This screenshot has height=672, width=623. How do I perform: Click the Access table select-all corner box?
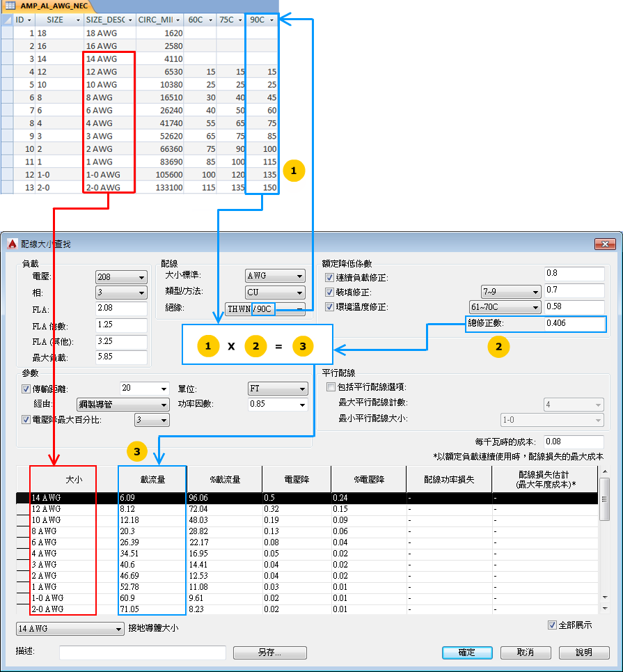(x=7, y=20)
